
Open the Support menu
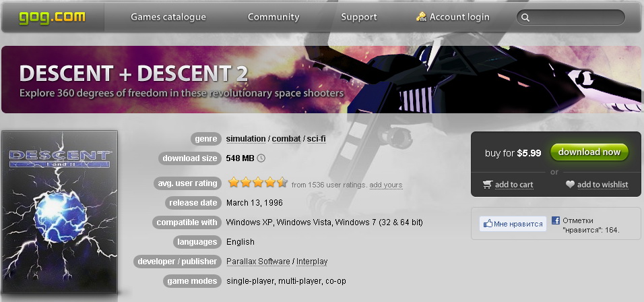(359, 18)
